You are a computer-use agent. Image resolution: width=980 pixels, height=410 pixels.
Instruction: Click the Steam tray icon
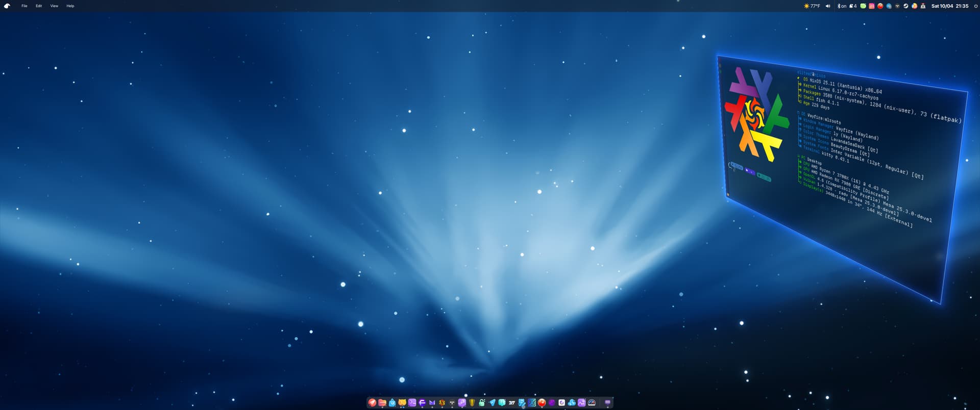point(905,6)
